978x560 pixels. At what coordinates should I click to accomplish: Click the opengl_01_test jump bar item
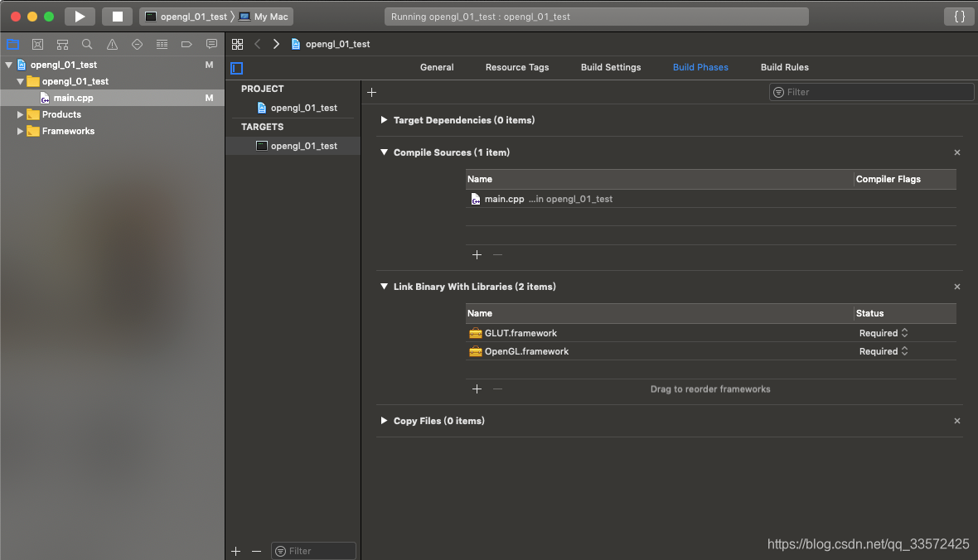coord(331,44)
